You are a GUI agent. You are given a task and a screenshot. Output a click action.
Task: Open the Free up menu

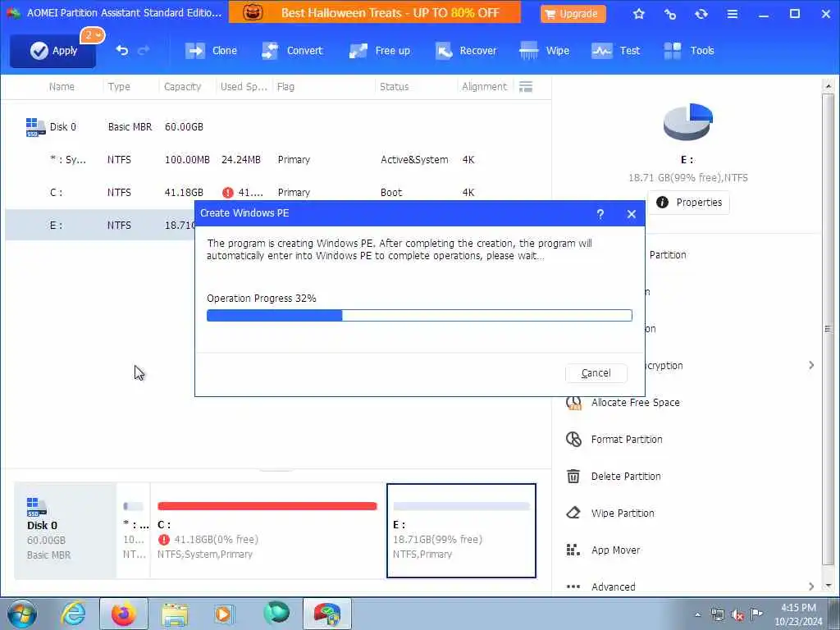pyautogui.click(x=379, y=51)
